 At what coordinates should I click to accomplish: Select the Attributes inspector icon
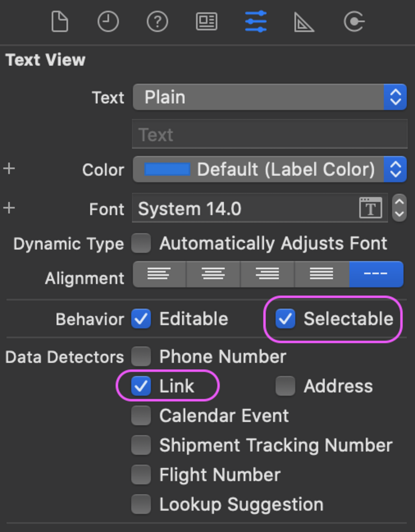pyautogui.click(x=256, y=22)
